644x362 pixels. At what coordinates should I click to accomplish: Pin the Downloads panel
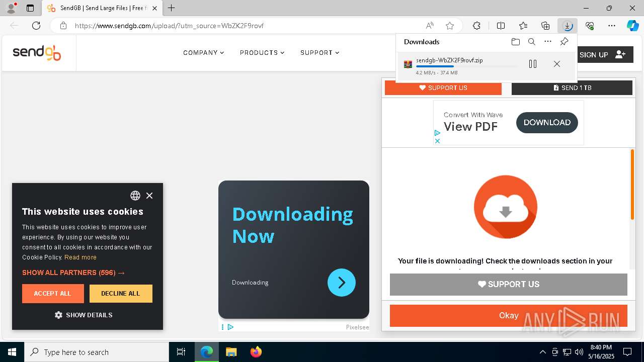[x=564, y=42]
